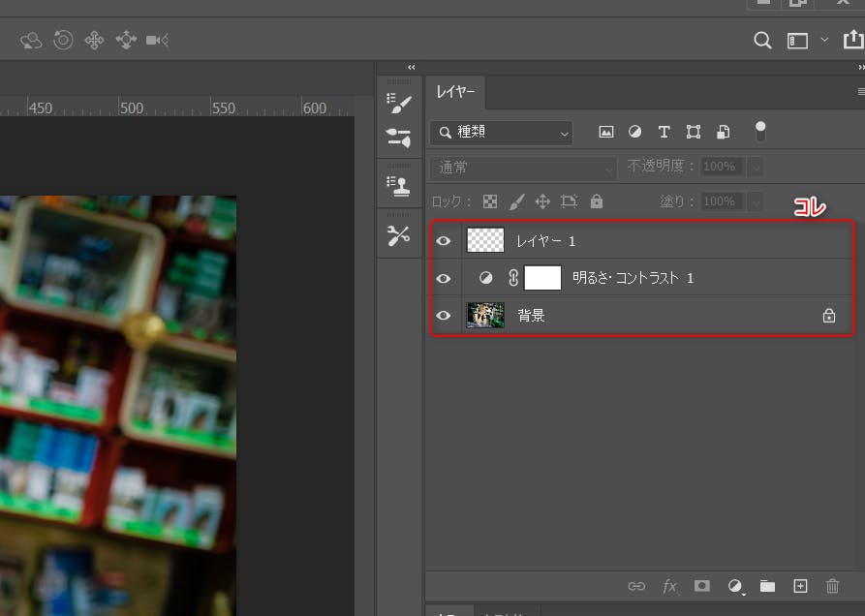Hide the レイヤー 1 layer
Viewport: 865px width, 616px height.
444,241
